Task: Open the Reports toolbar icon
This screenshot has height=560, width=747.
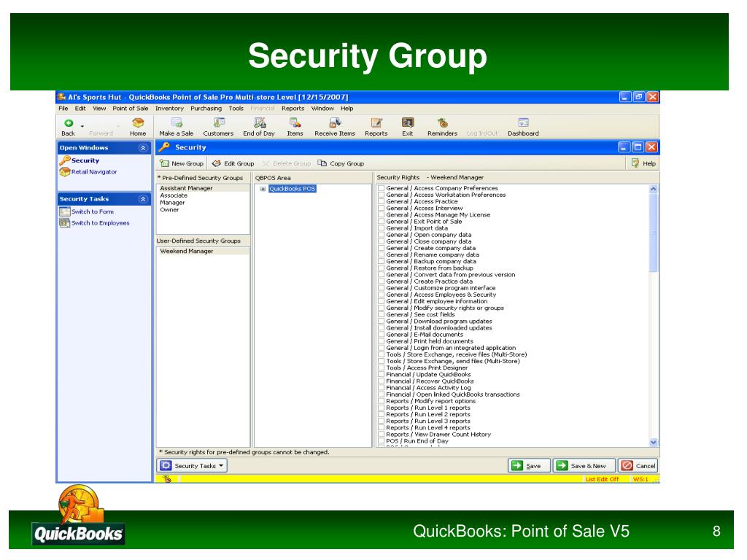Action: (x=376, y=122)
